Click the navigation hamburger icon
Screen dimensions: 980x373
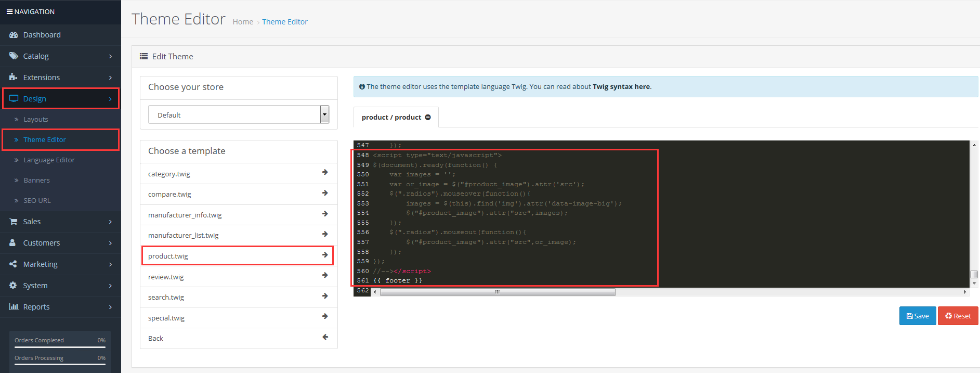(9, 11)
